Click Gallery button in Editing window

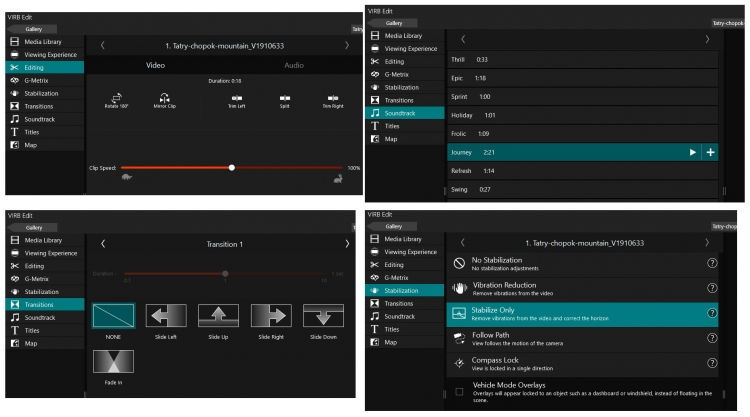click(33, 29)
